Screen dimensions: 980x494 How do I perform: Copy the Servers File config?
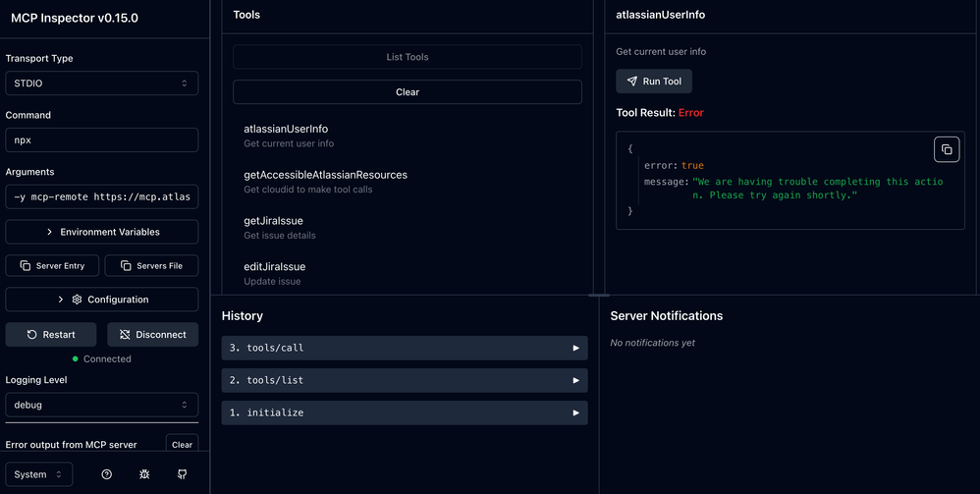151,266
